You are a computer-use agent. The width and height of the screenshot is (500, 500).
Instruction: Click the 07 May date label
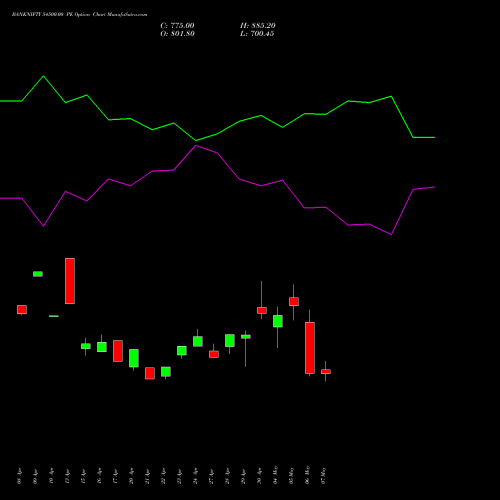pyautogui.click(x=323, y=475)
